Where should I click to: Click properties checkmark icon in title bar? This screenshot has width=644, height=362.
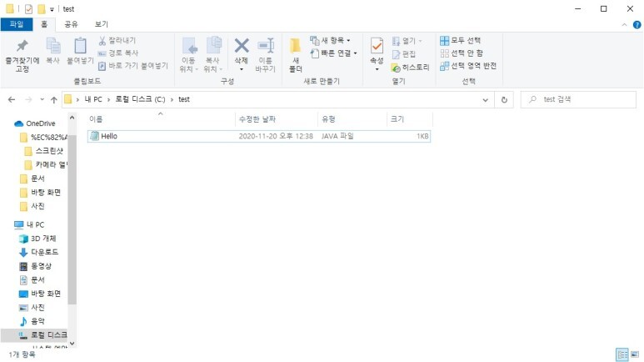tap(28, 8)
